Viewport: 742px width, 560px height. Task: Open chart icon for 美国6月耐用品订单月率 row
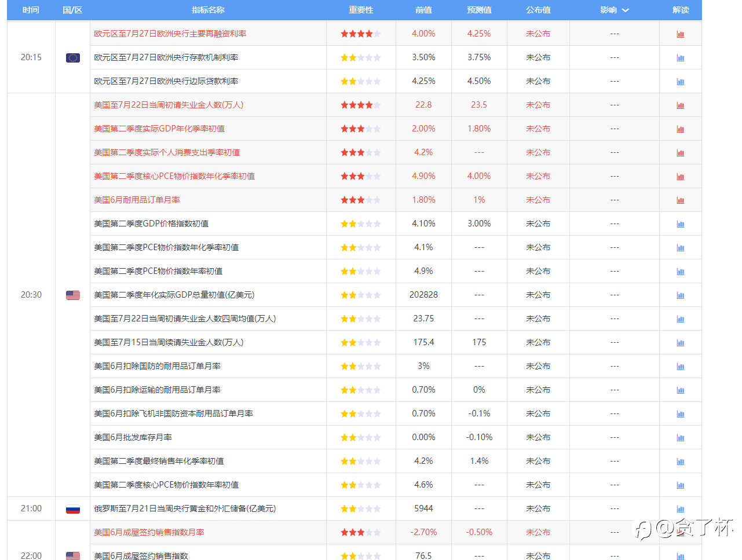tap(681, 200)
